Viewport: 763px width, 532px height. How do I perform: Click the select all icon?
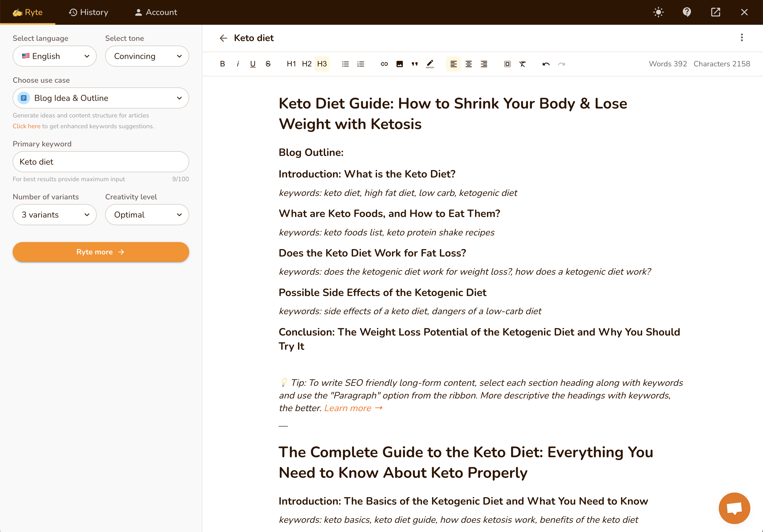507,64
